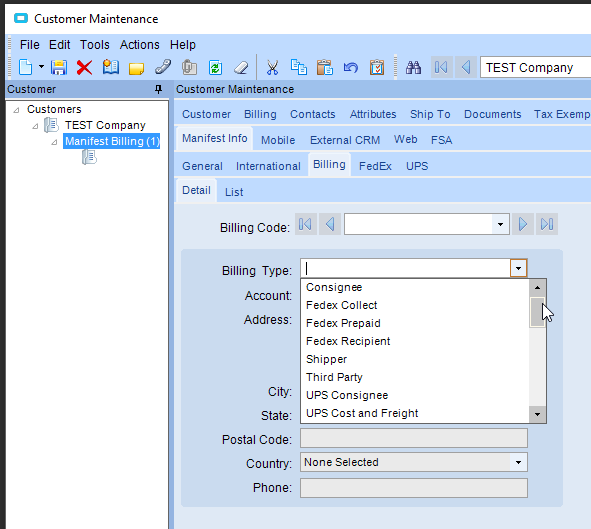
Task: Click the Save floppy disk icon
Action: (x=59, y=68)
